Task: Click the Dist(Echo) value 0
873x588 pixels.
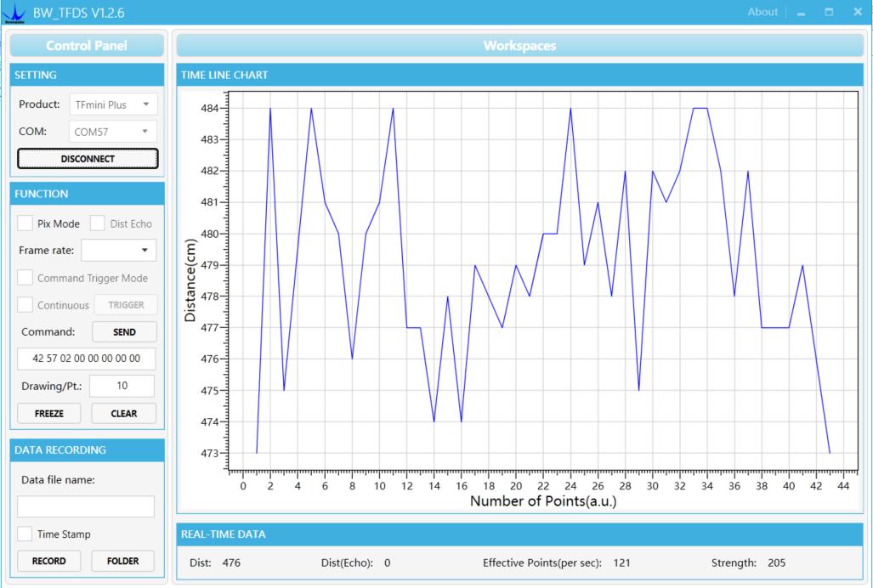Action: click(387, 563)
